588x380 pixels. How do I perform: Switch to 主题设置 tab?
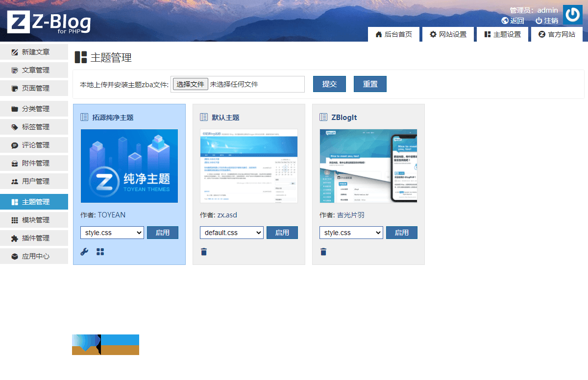tap(502, 34)
